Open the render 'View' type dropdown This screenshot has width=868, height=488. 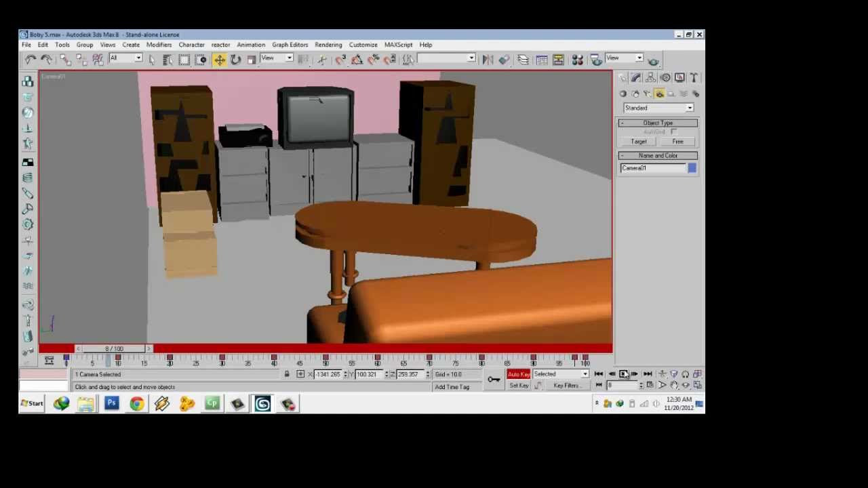(625, 58)
